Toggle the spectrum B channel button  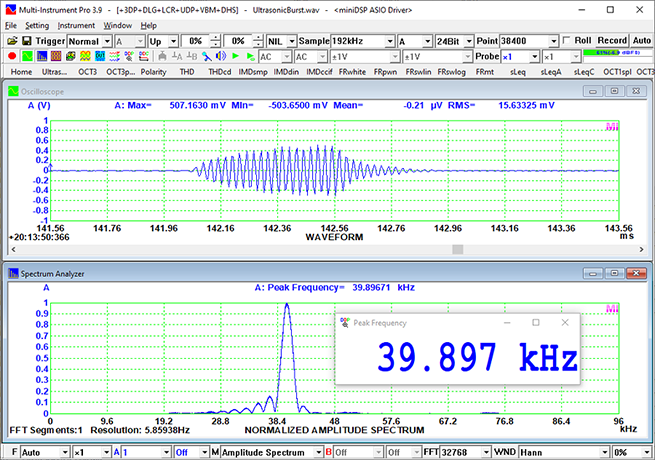coord(329,452)
